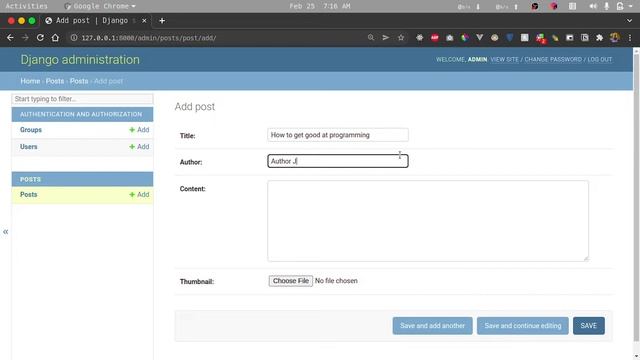Close the Add post Django tab
Screen dimensions: 640x360
click(x=144, y=20)
